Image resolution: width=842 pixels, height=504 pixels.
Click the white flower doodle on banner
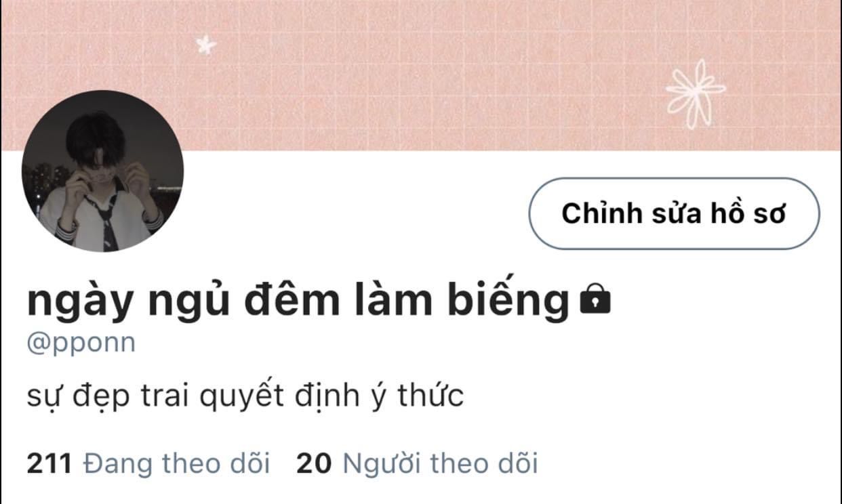pyautogui.click(x=695, y=93)
